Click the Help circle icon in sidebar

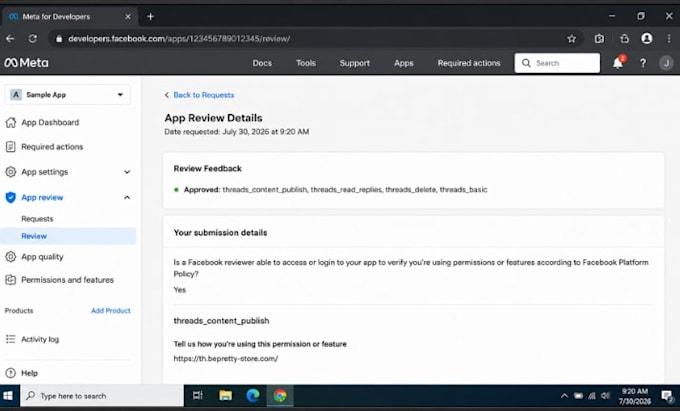click(10, 373)
